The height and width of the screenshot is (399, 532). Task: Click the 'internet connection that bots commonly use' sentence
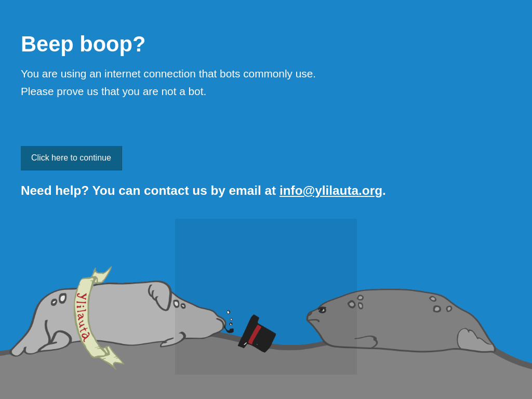(x=210, y=74)
